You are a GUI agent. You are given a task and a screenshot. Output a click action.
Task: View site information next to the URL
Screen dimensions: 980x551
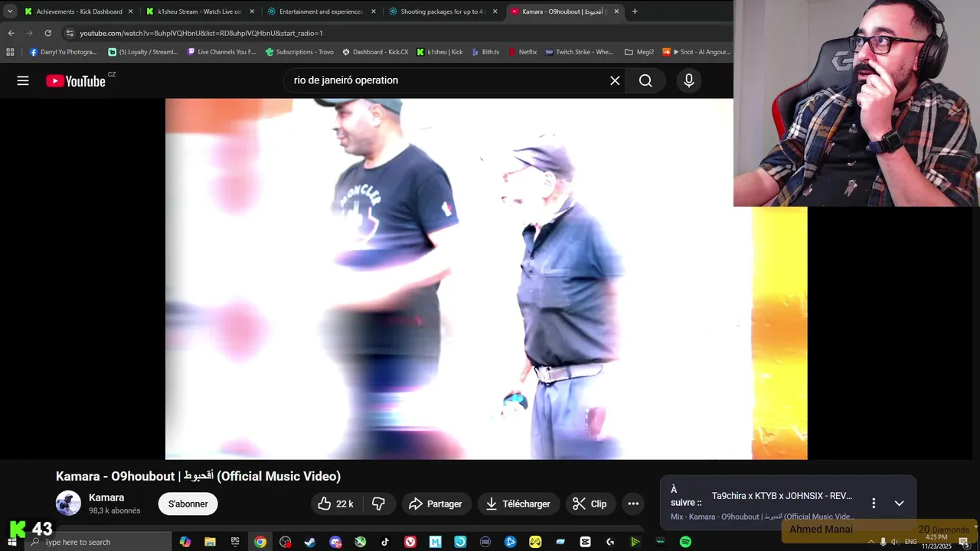coord(70,33)
